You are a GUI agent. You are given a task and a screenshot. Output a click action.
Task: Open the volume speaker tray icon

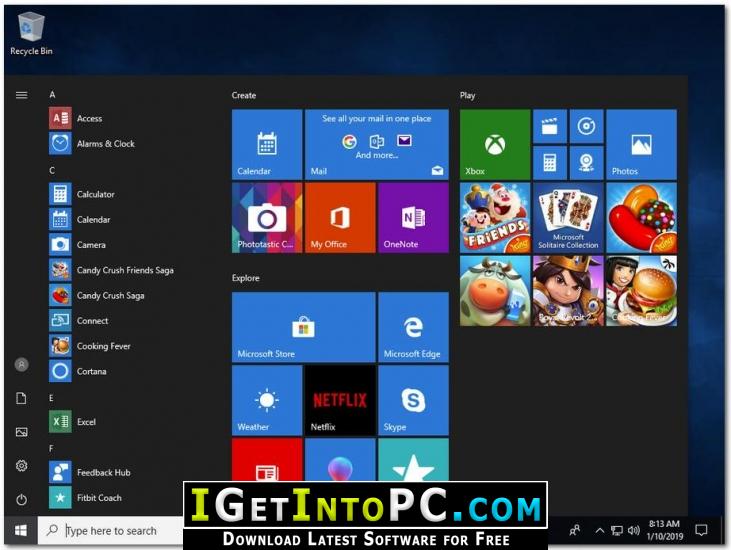(634, 530)
